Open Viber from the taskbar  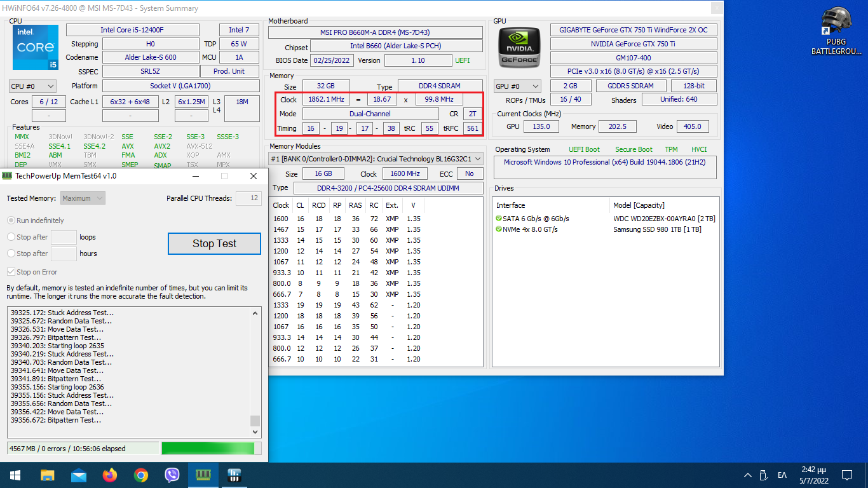pos(172,475)
